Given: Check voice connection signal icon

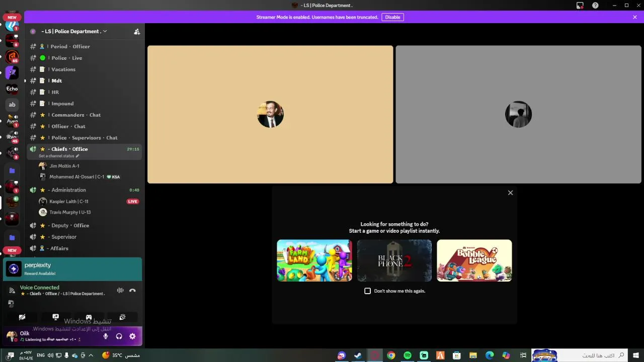Looking at the screenshot, I should coord(12,291).
